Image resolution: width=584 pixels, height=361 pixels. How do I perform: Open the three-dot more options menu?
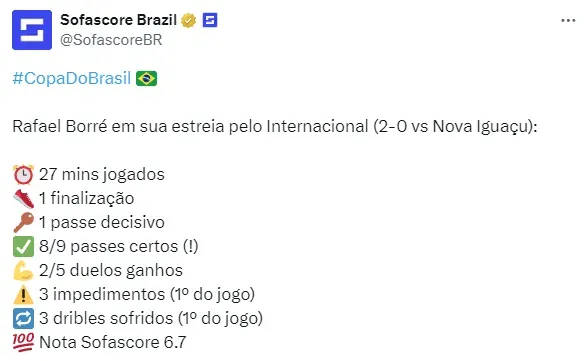[568, 20]
